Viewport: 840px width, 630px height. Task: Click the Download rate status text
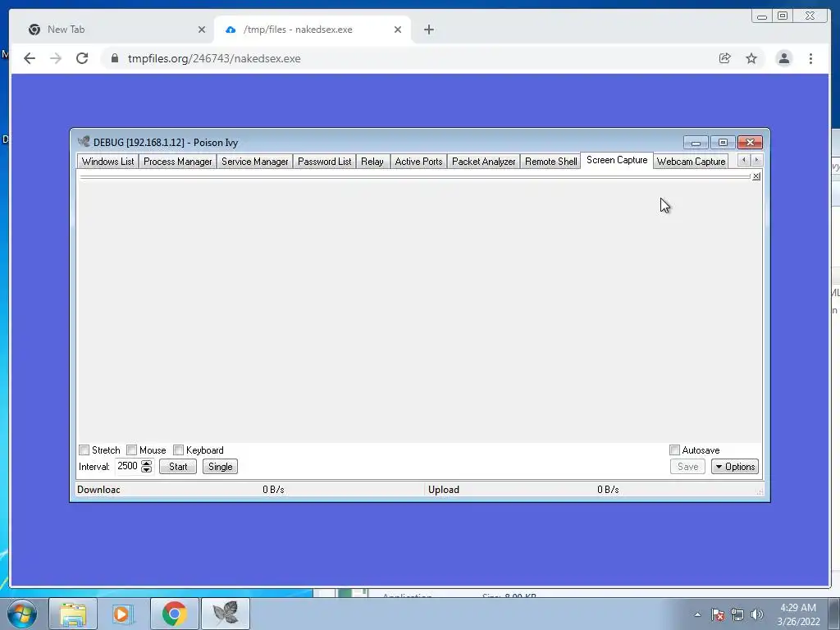(273, 490)
